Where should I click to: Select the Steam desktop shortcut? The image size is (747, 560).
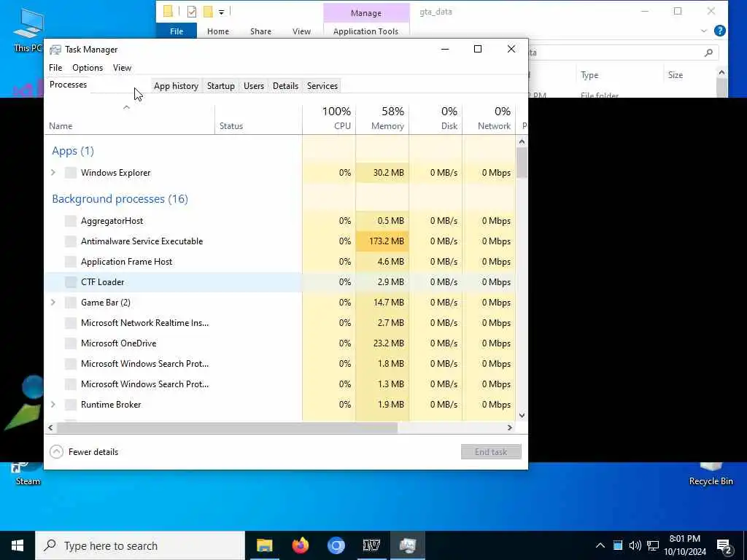coord(28,474)
